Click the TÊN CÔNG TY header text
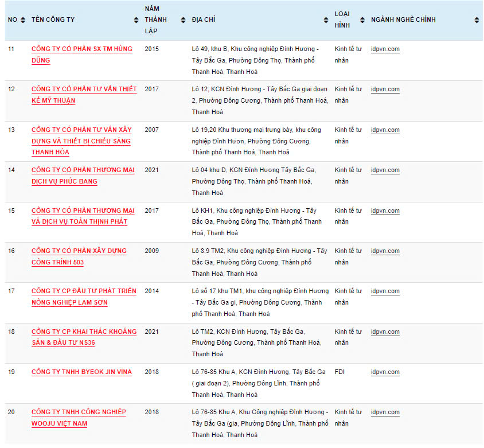 tap(53, 20)
